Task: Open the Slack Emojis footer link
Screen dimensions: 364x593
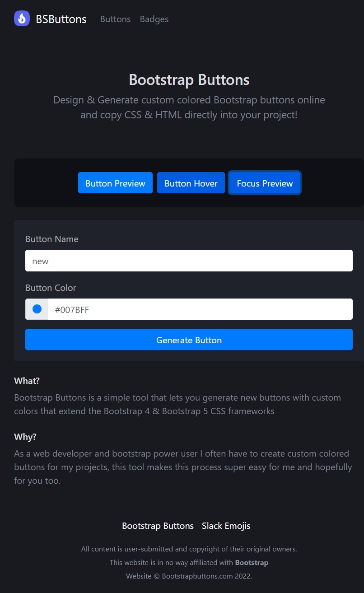Action: coord(226,526)
